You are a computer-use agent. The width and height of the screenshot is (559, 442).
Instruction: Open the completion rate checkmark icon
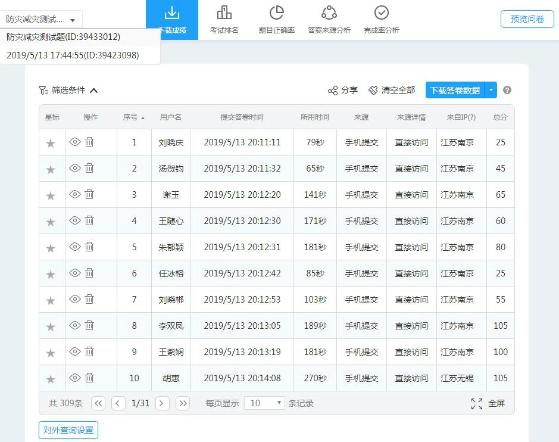pos(381,13)
